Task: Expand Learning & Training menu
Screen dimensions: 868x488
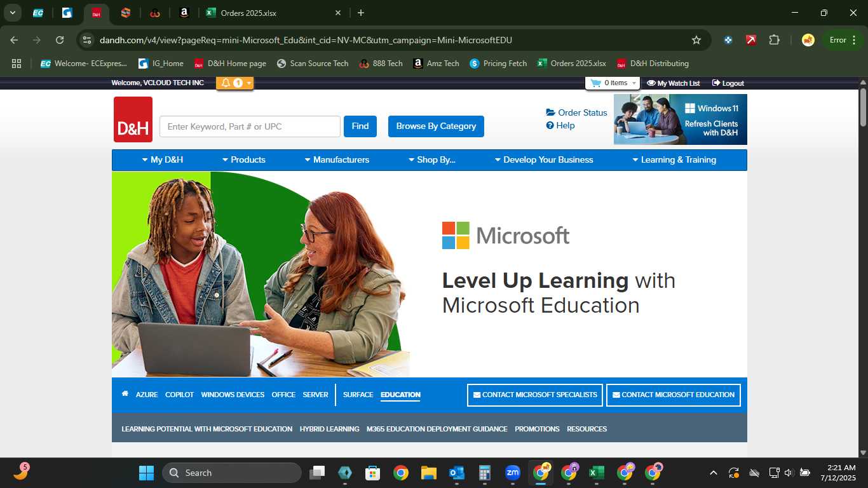Action: click(x=674, y=160)
